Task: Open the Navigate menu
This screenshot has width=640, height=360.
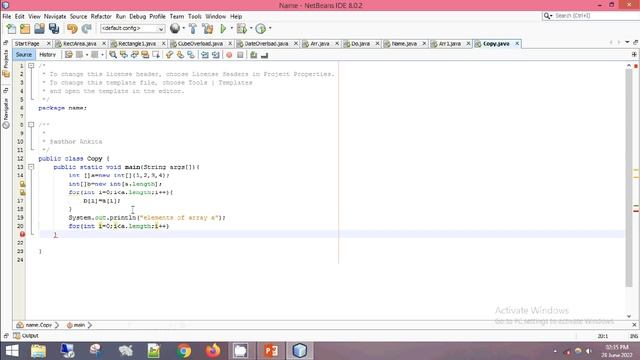Action: (x=55, y=16)
